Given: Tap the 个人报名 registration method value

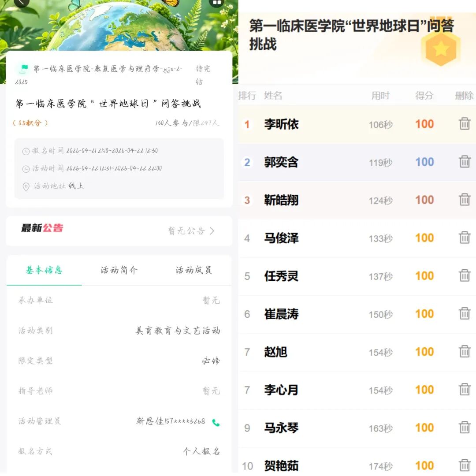Looking at the screenshot, I should 201,451.
